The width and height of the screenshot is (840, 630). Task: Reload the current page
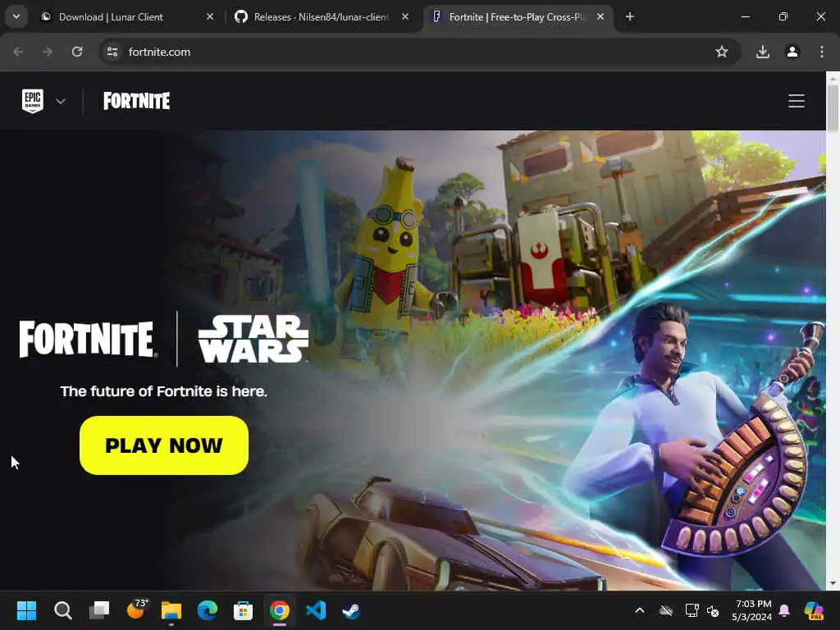click(x=77, y=52)
